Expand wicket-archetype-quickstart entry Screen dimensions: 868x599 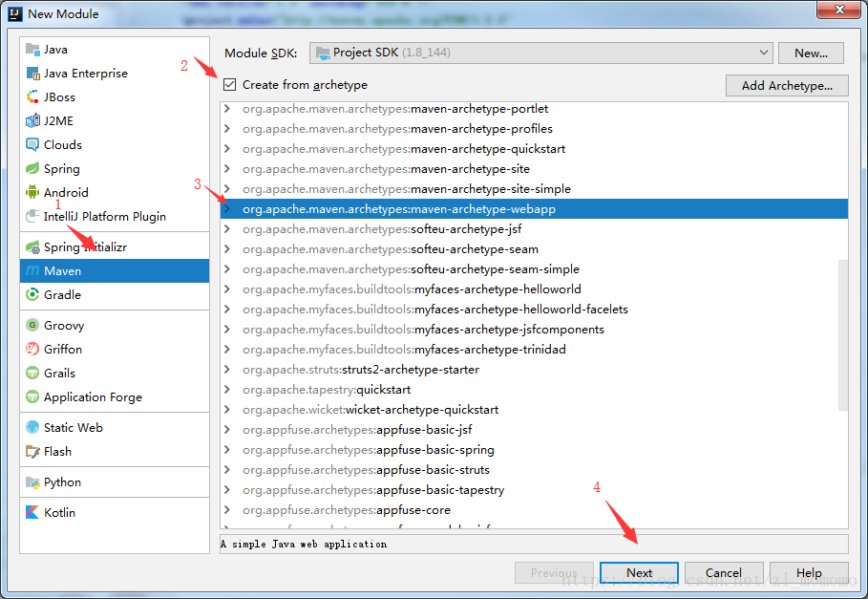pos(227,410)
